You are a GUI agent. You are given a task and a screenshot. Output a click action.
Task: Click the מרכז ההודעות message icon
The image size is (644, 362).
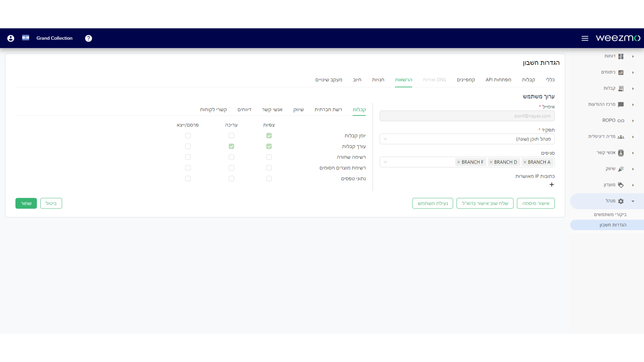pos(621,105)
